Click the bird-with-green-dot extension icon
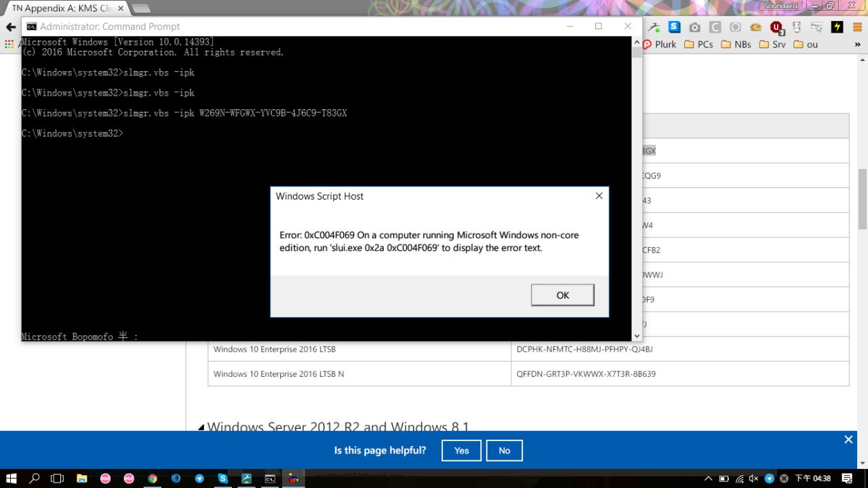Viewport: 868px width, 488px height. coord(654,27)
